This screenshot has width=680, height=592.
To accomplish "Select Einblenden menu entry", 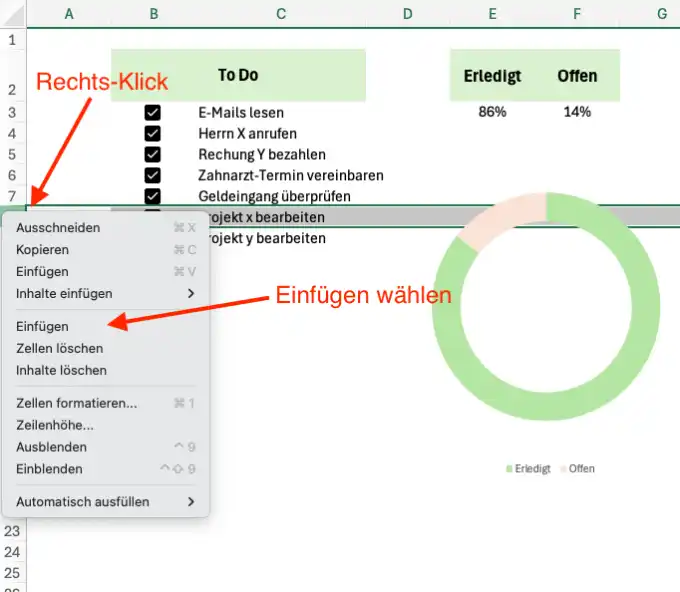I will (x=105, y=469).
